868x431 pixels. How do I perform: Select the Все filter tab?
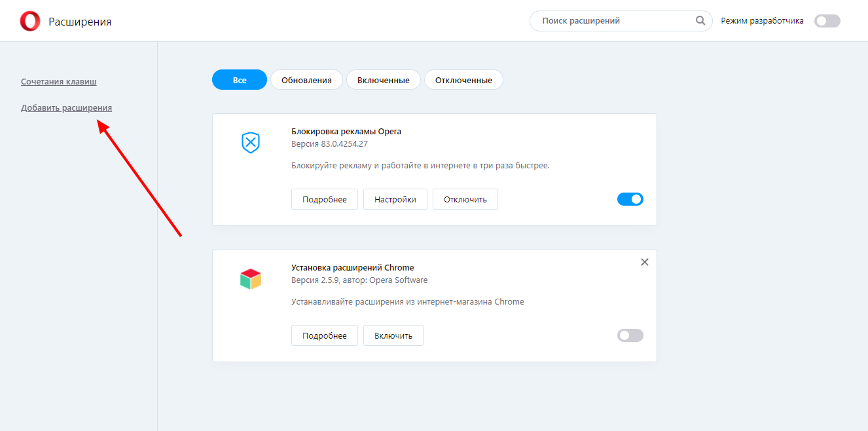(240, 80)
